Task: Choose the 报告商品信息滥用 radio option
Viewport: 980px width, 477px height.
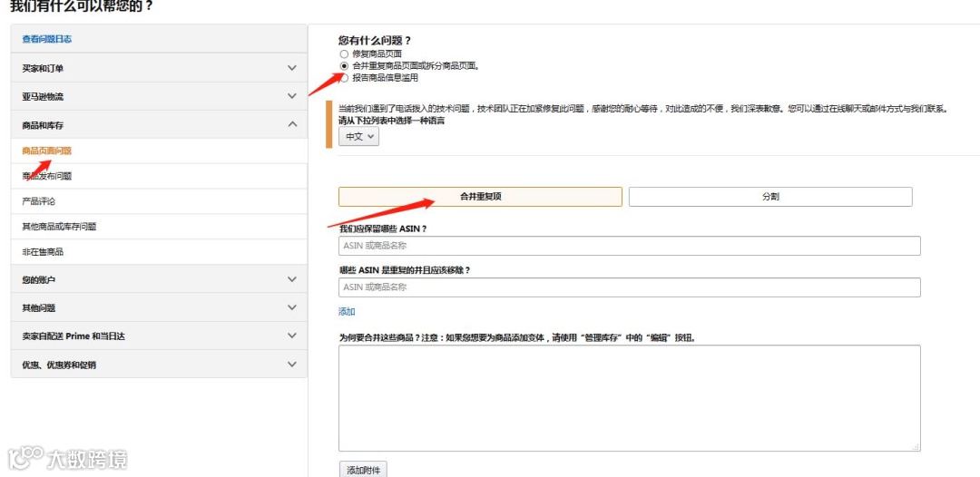Action: coord(344,78)
